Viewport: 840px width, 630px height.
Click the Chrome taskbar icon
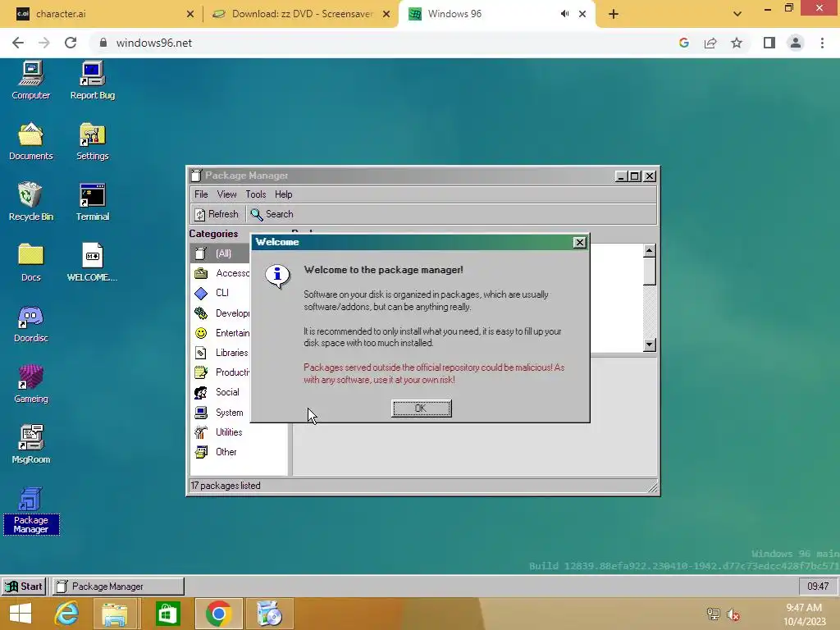218,614
